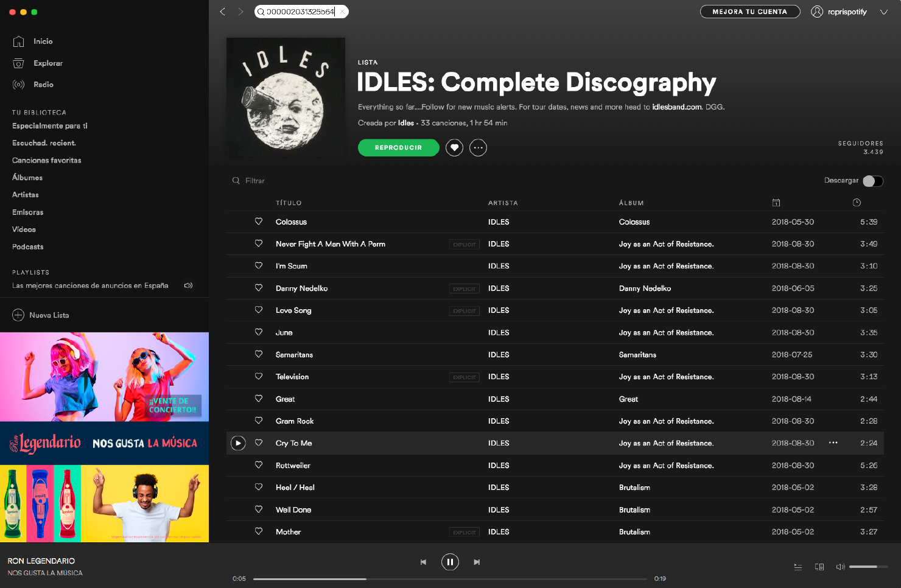901x588 pixels.
Task: Open Emisoras in library
Action: [28, 212]
